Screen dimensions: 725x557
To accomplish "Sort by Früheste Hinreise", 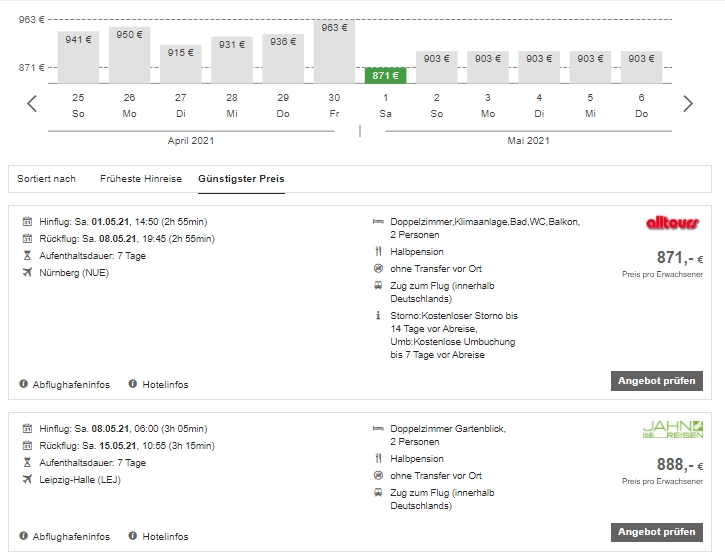I will point(141,179).
